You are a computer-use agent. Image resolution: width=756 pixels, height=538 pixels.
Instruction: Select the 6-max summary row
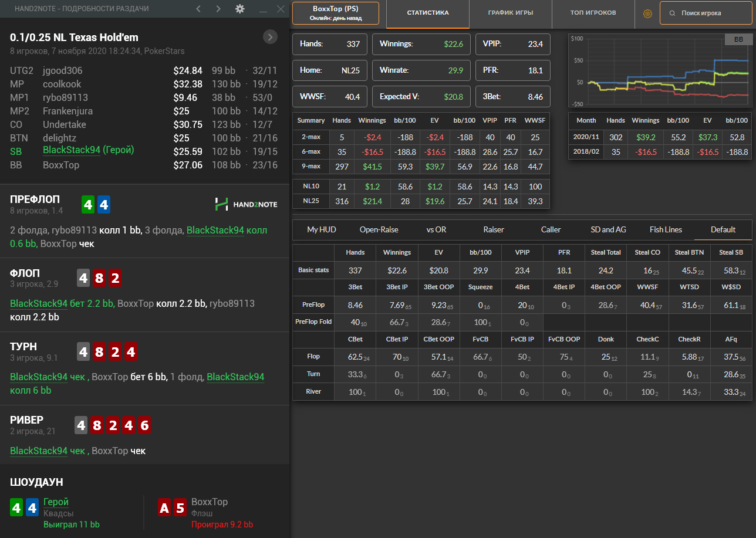[421, 151]
